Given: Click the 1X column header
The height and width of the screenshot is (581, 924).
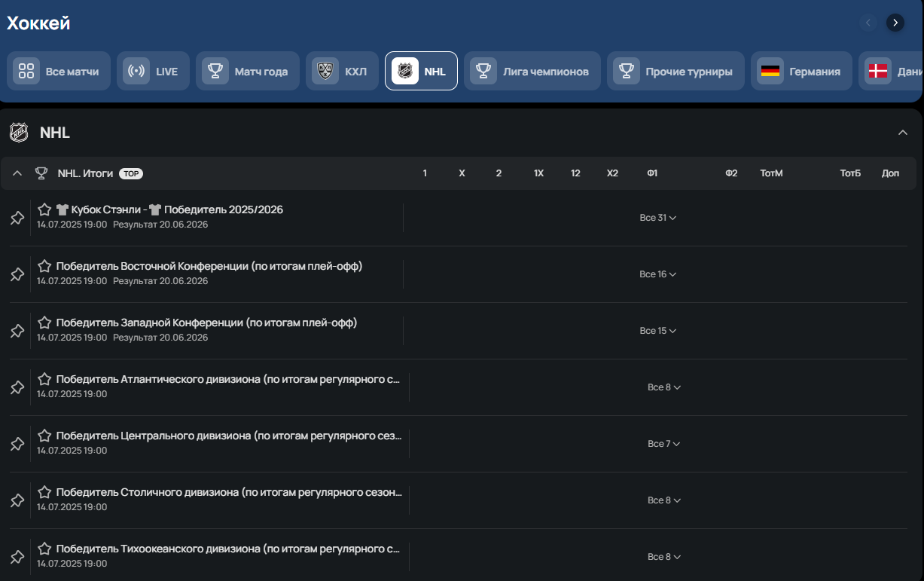Looking at the screenshot, I should pyautogui.click(x=538, y=173).
